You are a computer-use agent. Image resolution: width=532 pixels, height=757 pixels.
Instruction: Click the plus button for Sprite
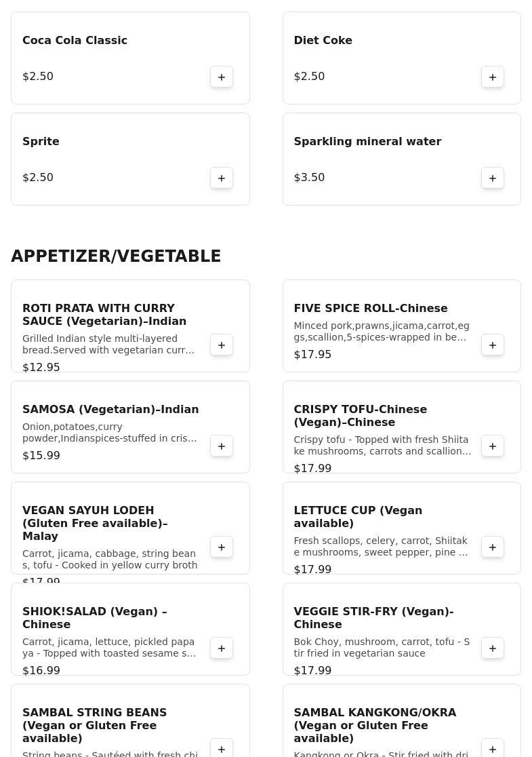[222, 178]
